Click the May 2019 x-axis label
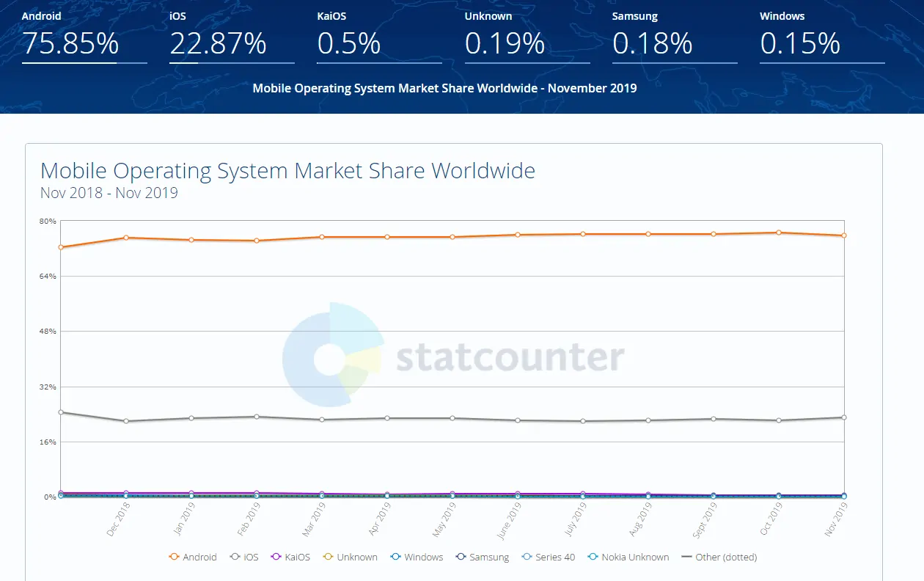924x581 pixels. pos(444,519)
